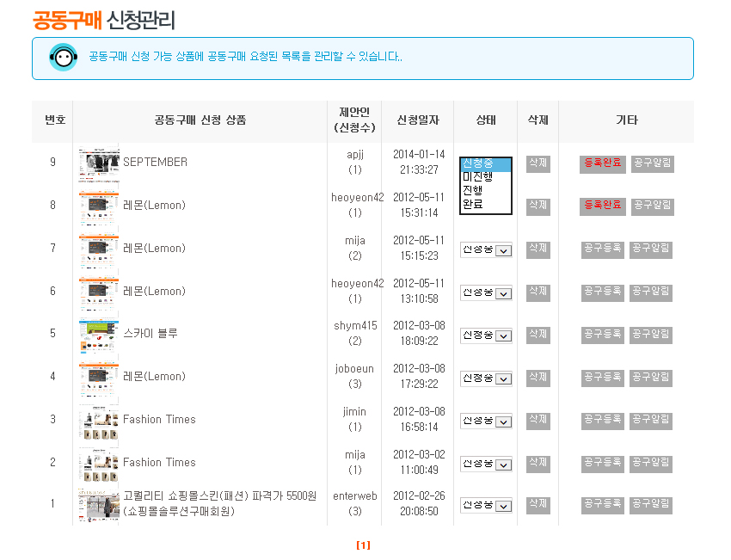
Task: Select 미진행 in the open status list
Action: pyautogui.click(x=477, y=177)
